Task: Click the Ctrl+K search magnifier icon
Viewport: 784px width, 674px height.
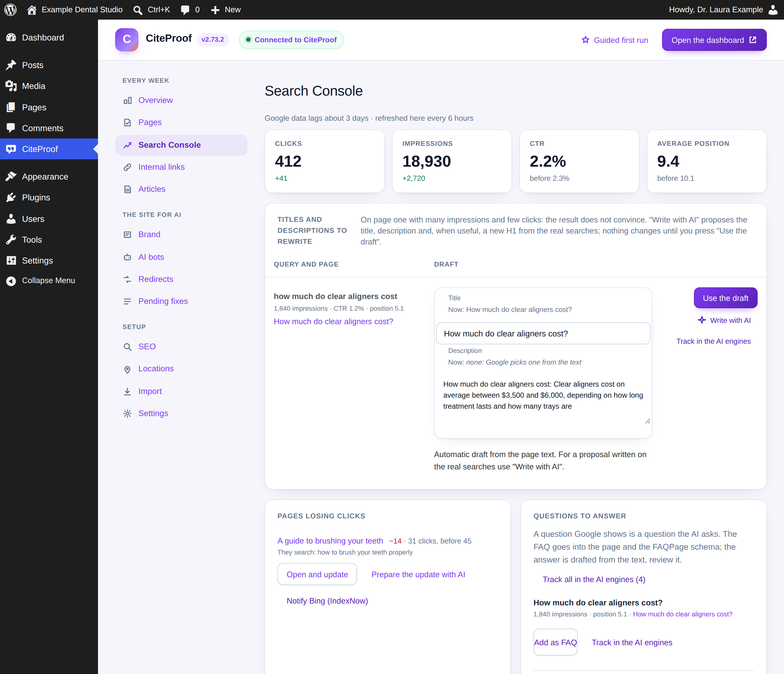Action: pos(138,10)
